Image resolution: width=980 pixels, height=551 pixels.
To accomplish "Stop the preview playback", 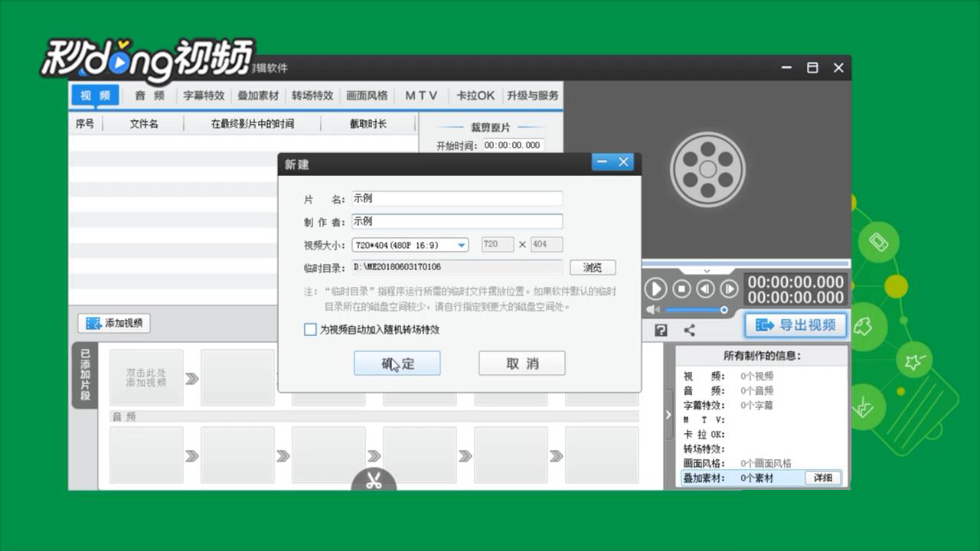I will pos(681,289).
